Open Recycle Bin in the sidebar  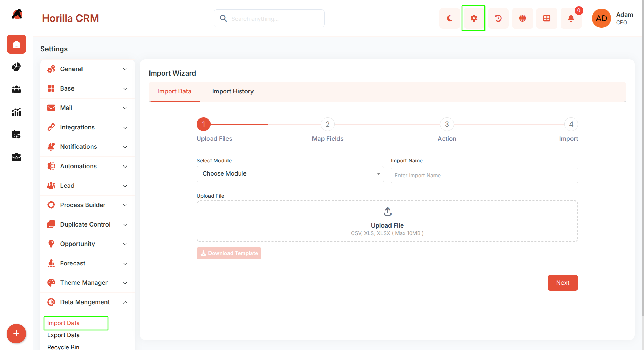click(63, 347)
